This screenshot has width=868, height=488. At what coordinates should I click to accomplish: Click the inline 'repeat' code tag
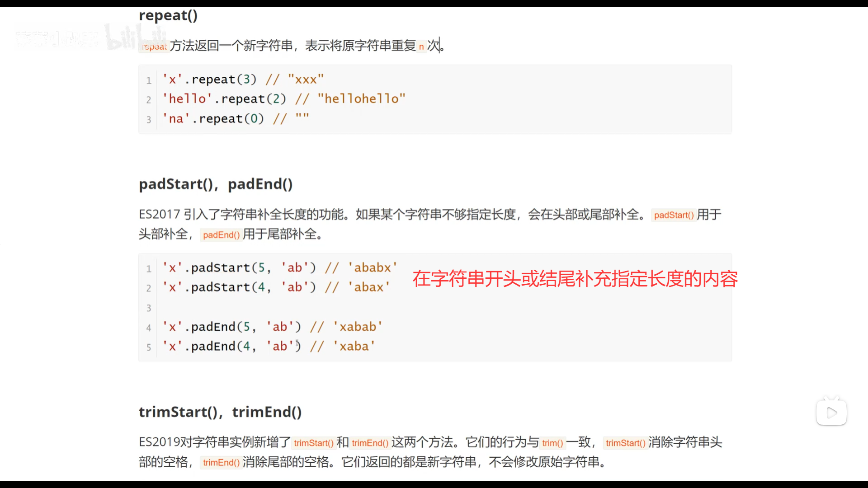pyautogui.click(x=154, y=46)
